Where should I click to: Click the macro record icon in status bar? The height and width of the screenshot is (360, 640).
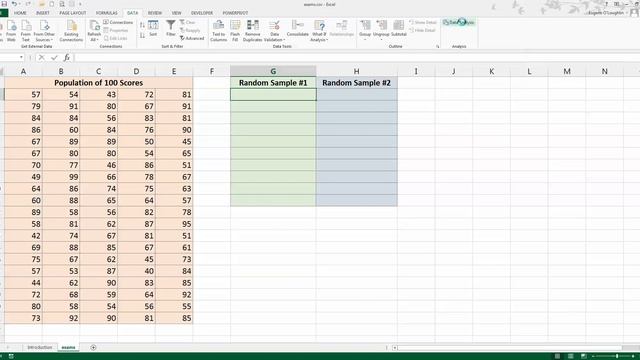point(11,356)
